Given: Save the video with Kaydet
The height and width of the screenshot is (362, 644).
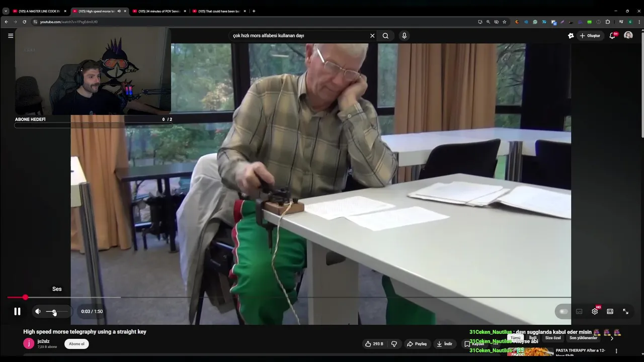Looking at the screenshot, I should coord(474,344).
